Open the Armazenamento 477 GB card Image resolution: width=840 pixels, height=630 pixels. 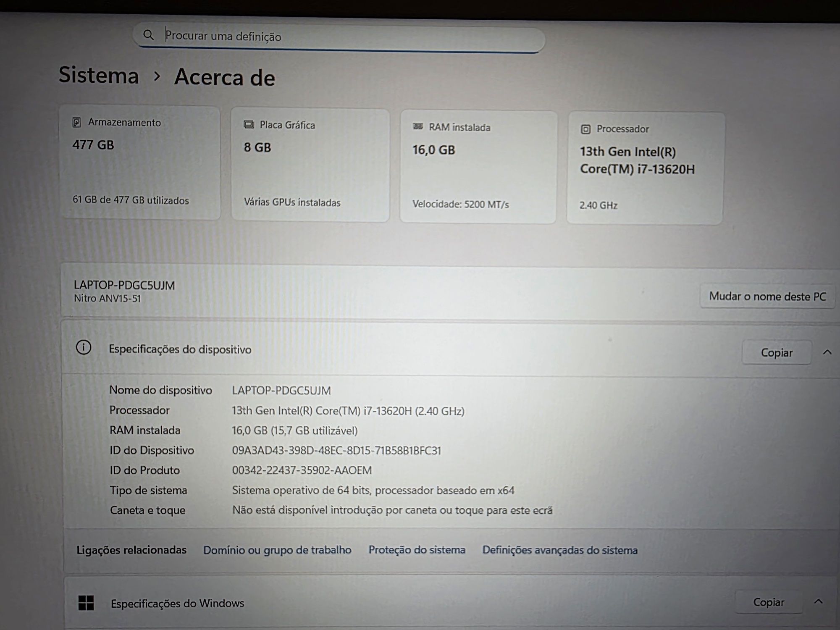click(140, 162)
